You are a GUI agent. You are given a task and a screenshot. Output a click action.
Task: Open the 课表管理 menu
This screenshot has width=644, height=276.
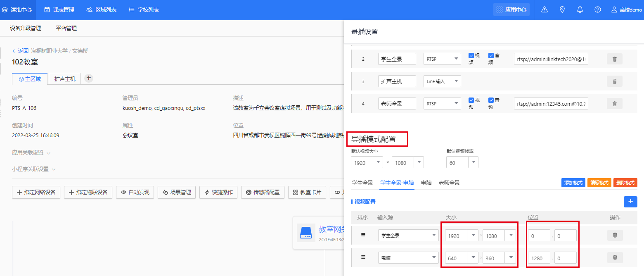[x=59, y=10]
